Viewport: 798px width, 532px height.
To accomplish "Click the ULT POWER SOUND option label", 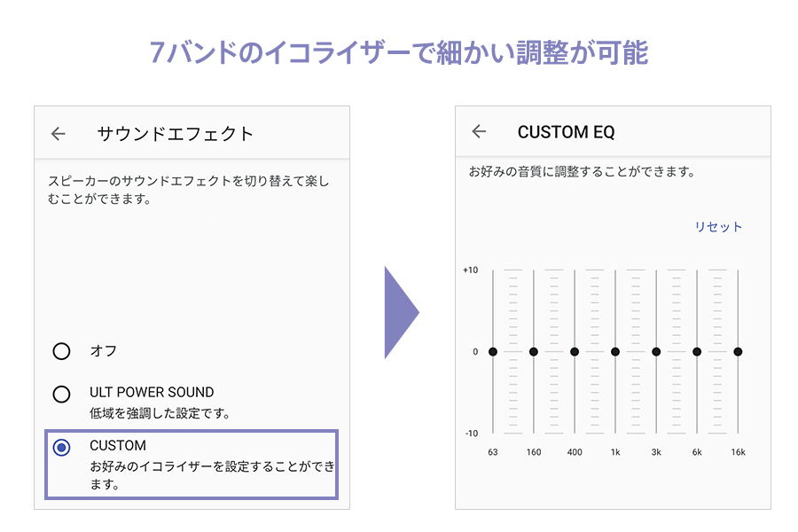I will coord(152,392).
